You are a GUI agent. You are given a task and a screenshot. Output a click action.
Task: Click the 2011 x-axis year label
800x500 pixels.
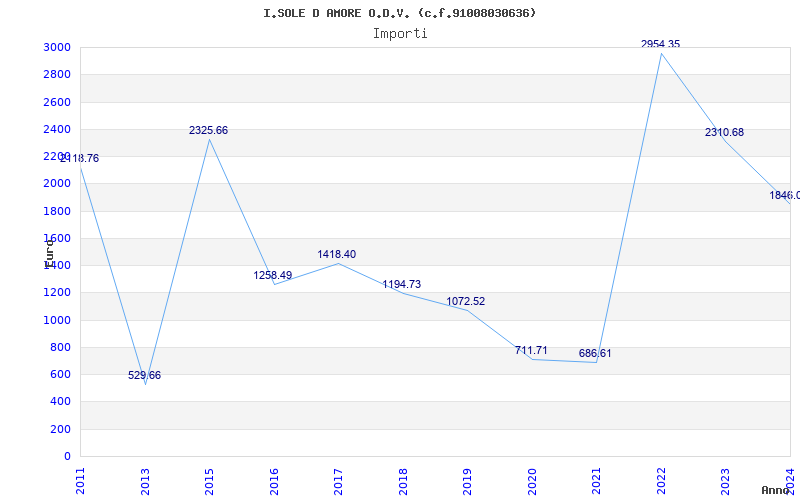tap(80, 481)
